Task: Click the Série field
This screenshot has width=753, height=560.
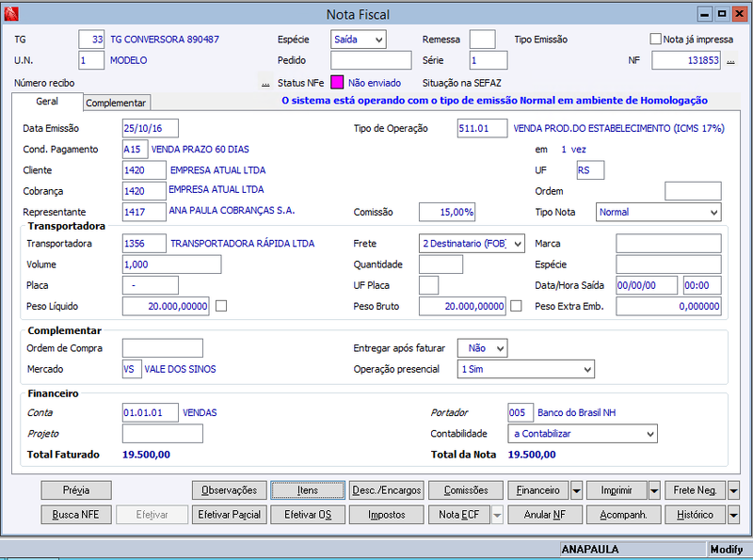Action: point(489,60)
